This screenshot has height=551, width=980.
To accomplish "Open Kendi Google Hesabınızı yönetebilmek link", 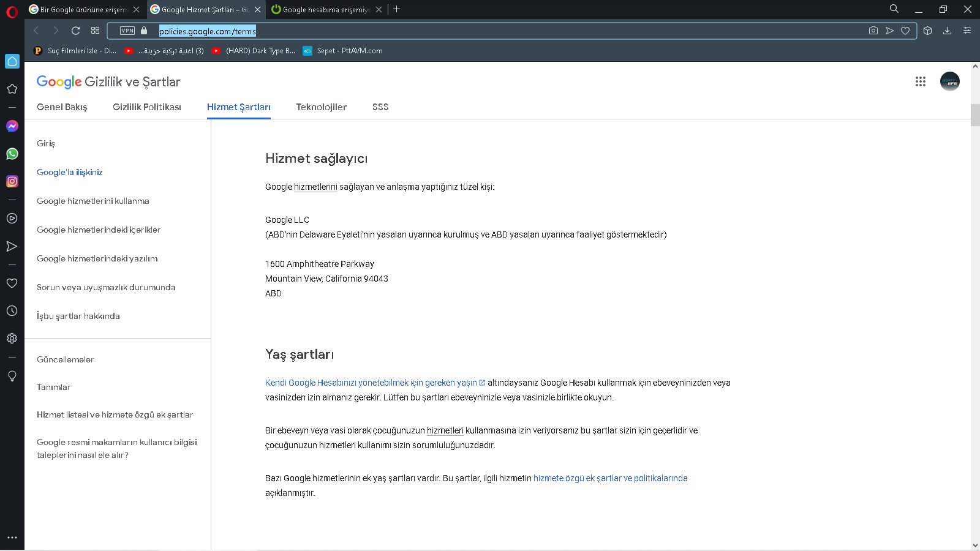I will 375,383.
